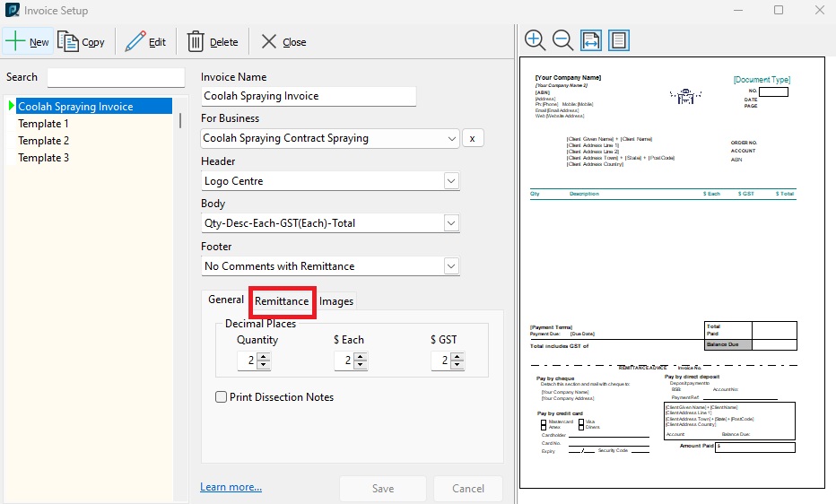
Task: Show full page preview
Action: [618, 40]
